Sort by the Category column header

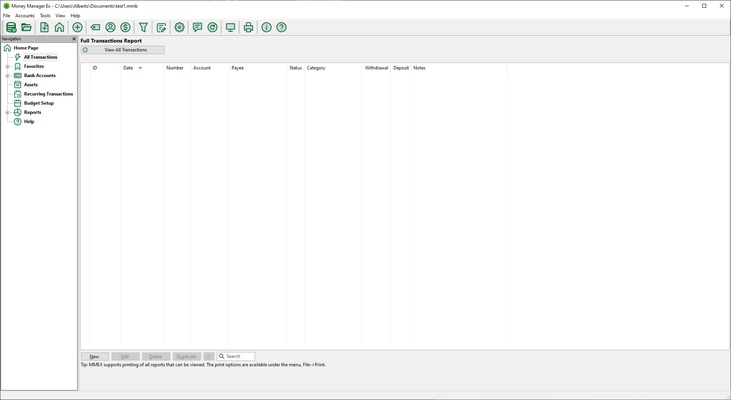click(333, 68)
